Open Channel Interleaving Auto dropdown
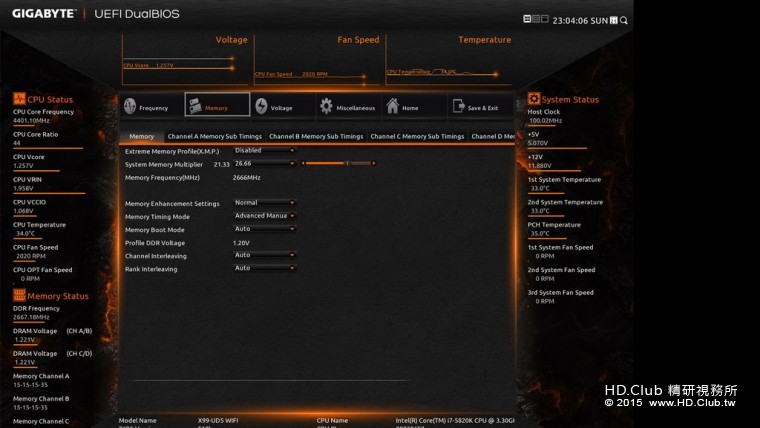This screenshot has height=428, width=760. 264,255
